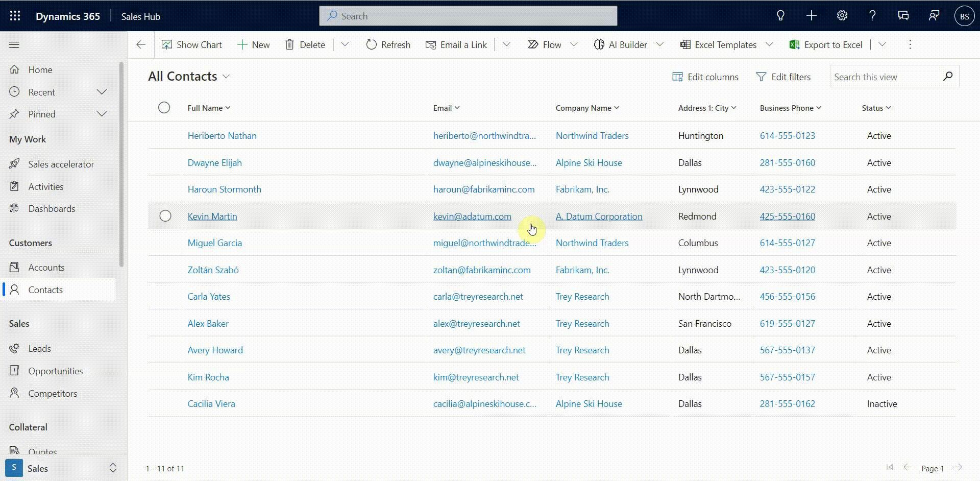Open the Zoltán Szabó contact link
The width and height of the screenshot is (980, 481).
pyautogui.click(x=213, y=270)
